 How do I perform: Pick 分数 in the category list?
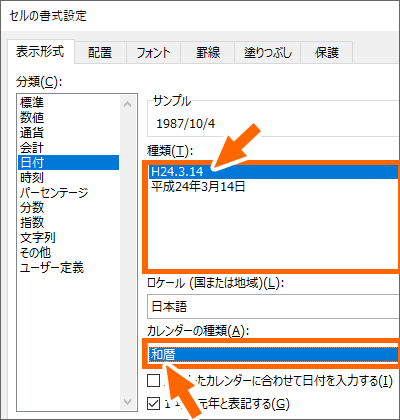pyautogui.click(x=68, y=207)
